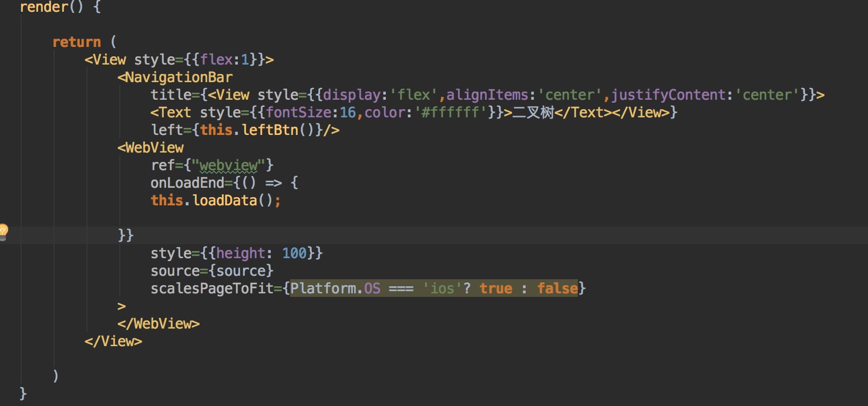Click the 'source={source}' attribute
The width and height of the screenshot is (868, 406).
point(212,271)
